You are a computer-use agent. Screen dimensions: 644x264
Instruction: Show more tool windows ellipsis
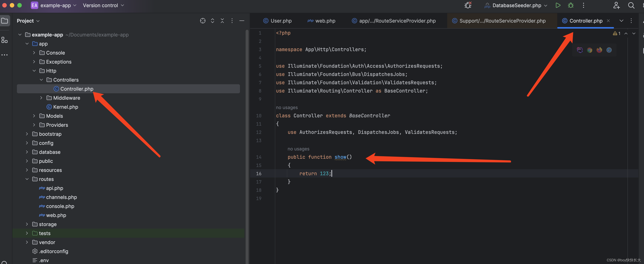(x=5, y=55)
